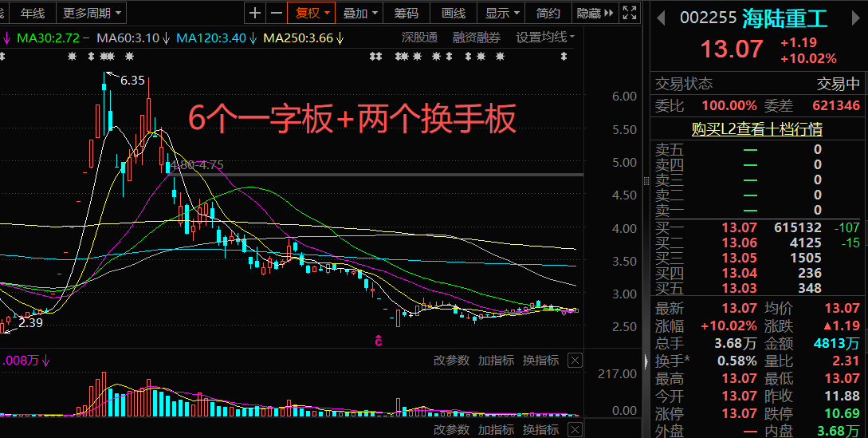Click 委差 value 621346
The height and width of the screenshot is (438, 868).
(x=836, y=106)
